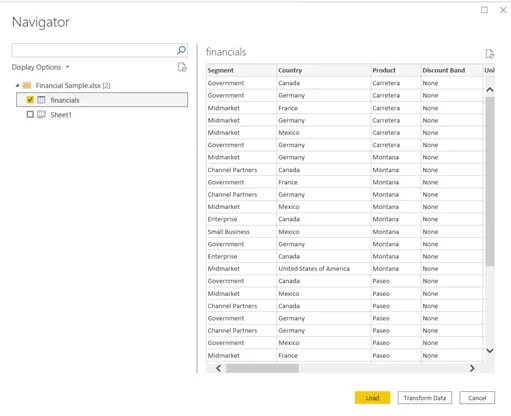511x416 pixels.
Task: Click the table icon beside financials
Action: point(41,100)
